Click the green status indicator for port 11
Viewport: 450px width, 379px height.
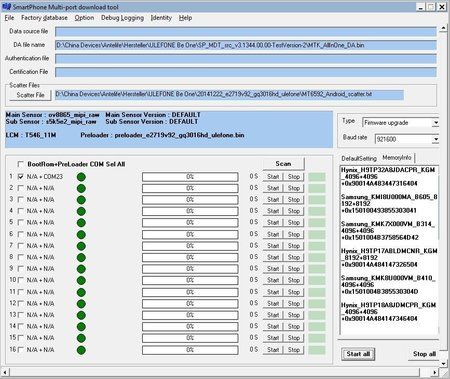coord(81,292)
